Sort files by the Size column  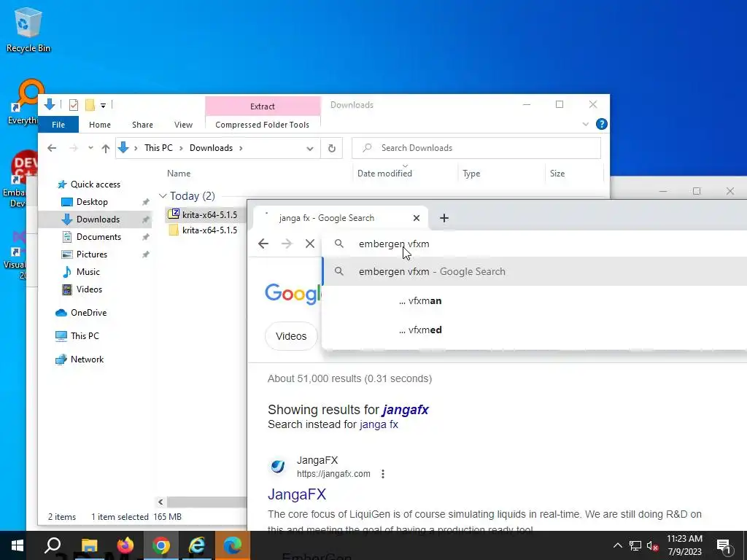pos(557,174)
